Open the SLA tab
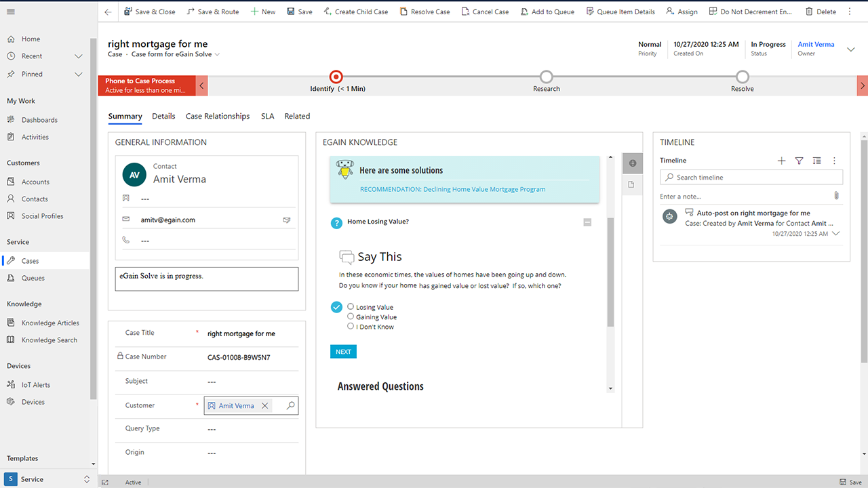Viewport: 868px width, 488px height. pos(267,116)
